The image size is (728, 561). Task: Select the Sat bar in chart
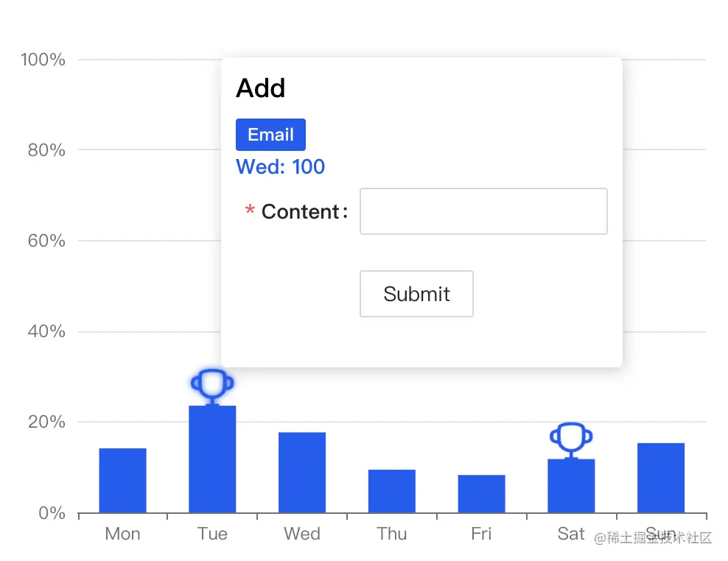(x=571, y=486)
